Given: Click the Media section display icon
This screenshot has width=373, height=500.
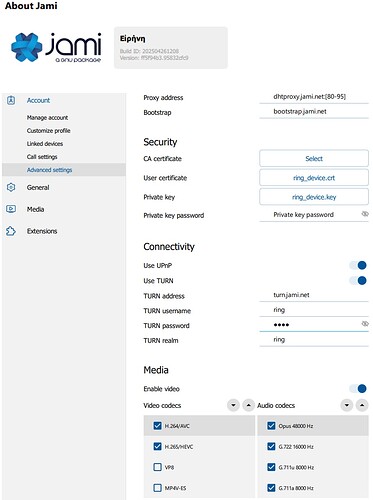Looking at the screenshot, I should (x=11, y=209).
